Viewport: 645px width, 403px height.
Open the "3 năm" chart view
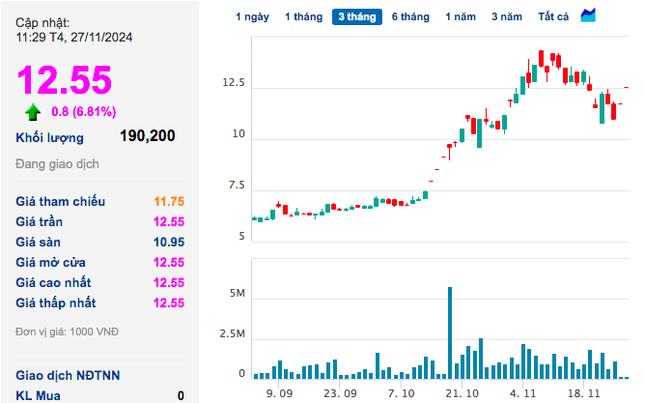point(506,16)
